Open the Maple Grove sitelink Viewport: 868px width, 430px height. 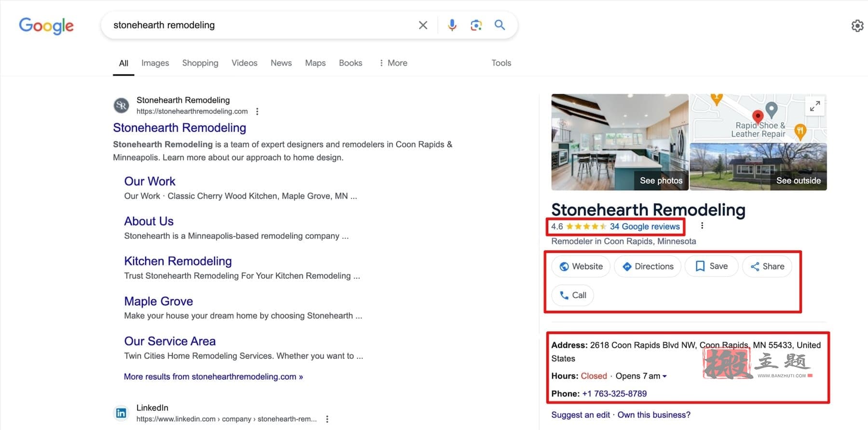(x=159, y=302)
